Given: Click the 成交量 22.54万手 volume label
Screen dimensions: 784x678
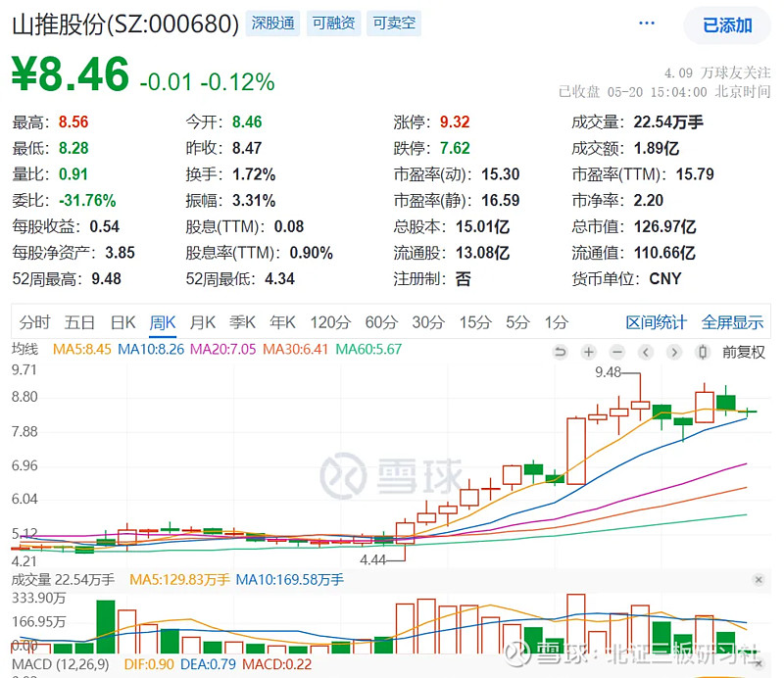Looking at the screenshot, I should tap(63, 579).
